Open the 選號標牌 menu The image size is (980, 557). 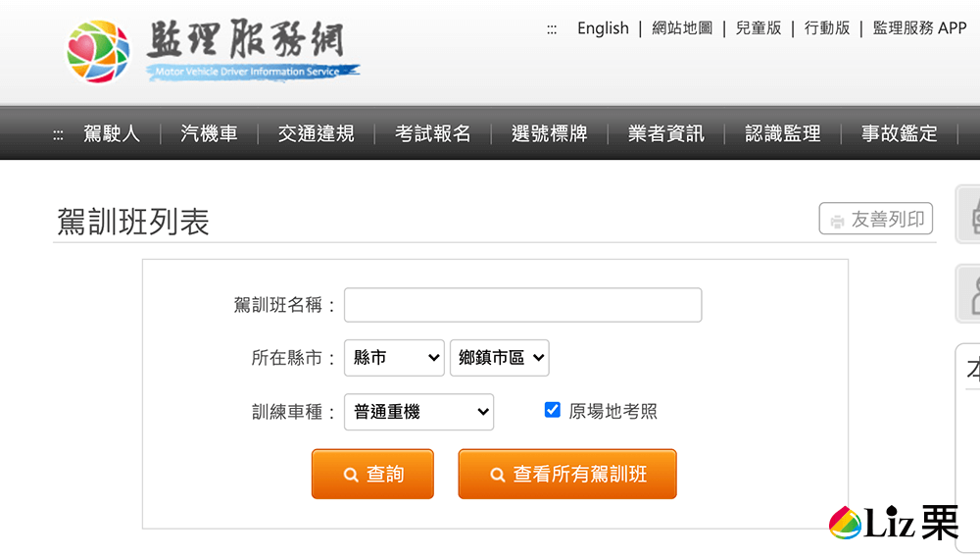coord(550,133)
